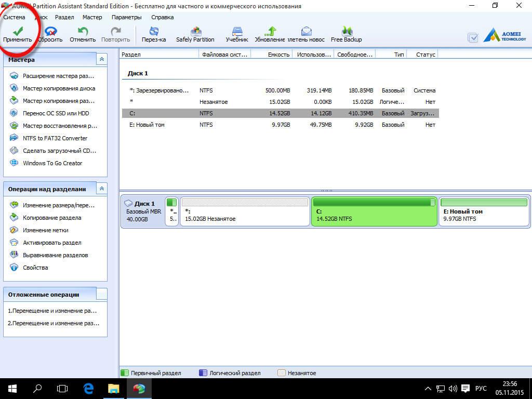The height and width of the screenshot is (399, 532).
Task: Open the Мастер menu
Action: pos(92,17)
